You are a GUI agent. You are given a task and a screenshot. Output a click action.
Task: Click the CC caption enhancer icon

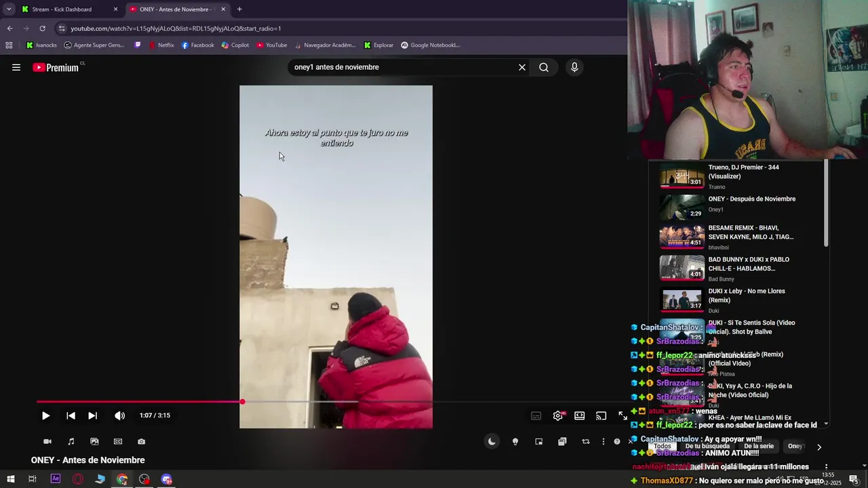click(x=118, y=441)
